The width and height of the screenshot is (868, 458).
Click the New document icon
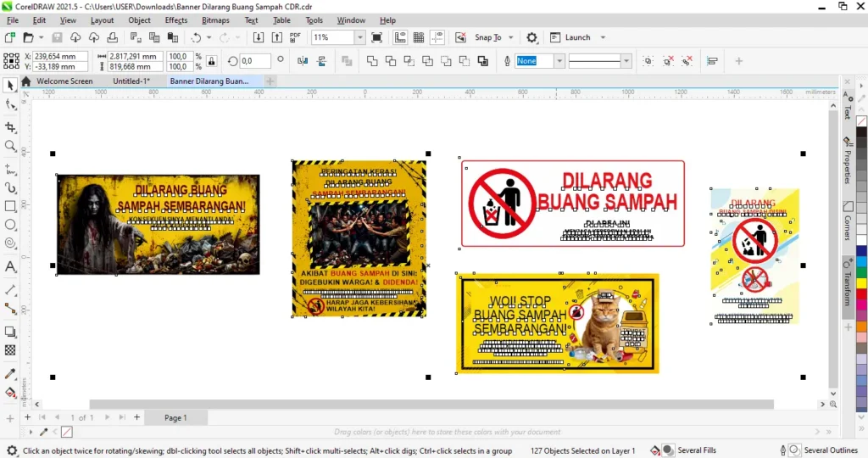[x=10, y=37]
